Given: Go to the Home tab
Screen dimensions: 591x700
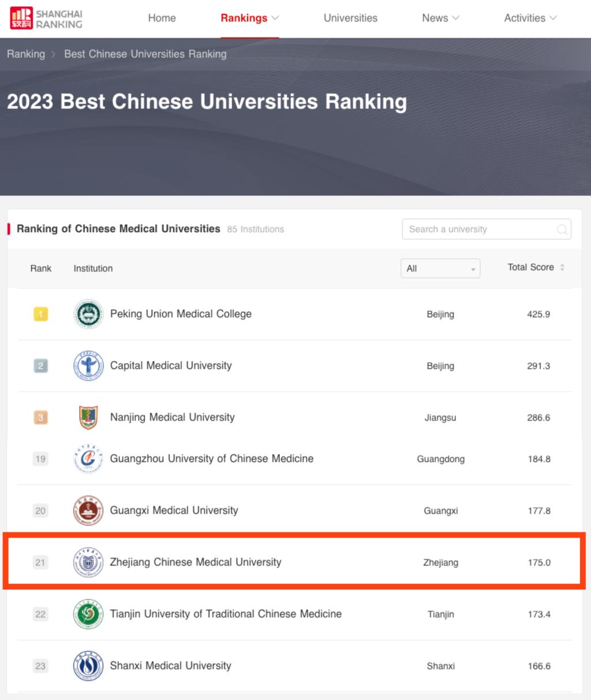Looking at the screenshot, I should click(162, 18).
